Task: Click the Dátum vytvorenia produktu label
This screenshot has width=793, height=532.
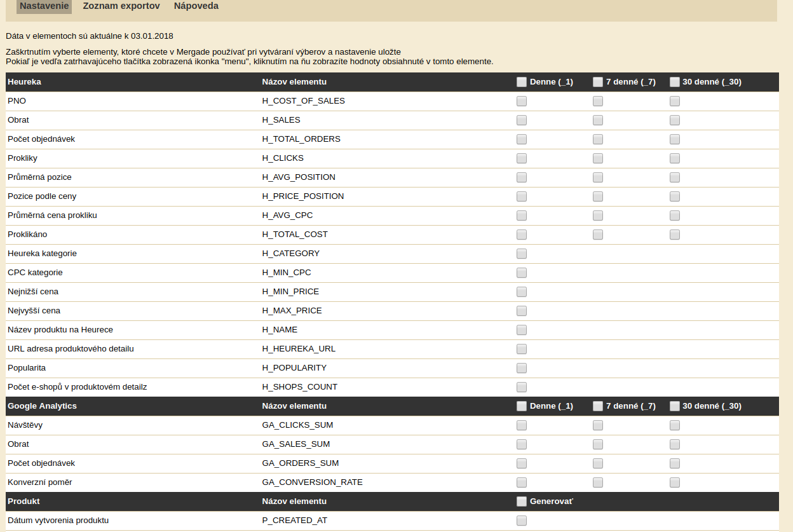Action: click(58, 521)
